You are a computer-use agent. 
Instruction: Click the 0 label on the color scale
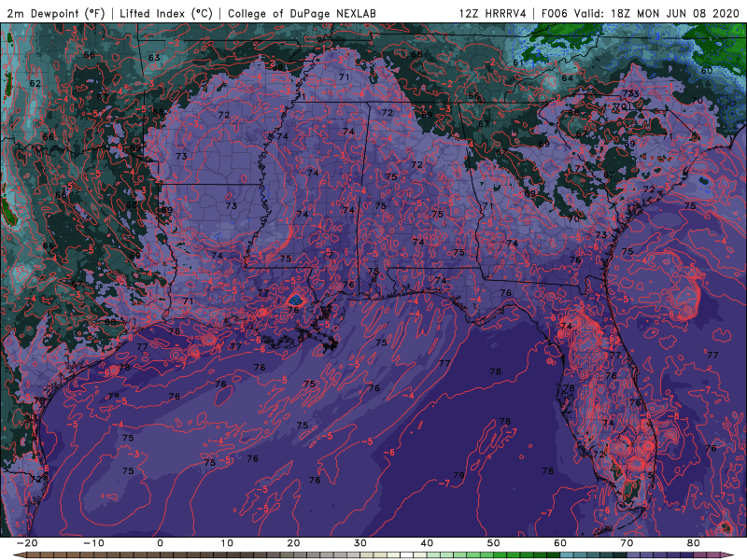pyautogui.click(x=160, y=543)
